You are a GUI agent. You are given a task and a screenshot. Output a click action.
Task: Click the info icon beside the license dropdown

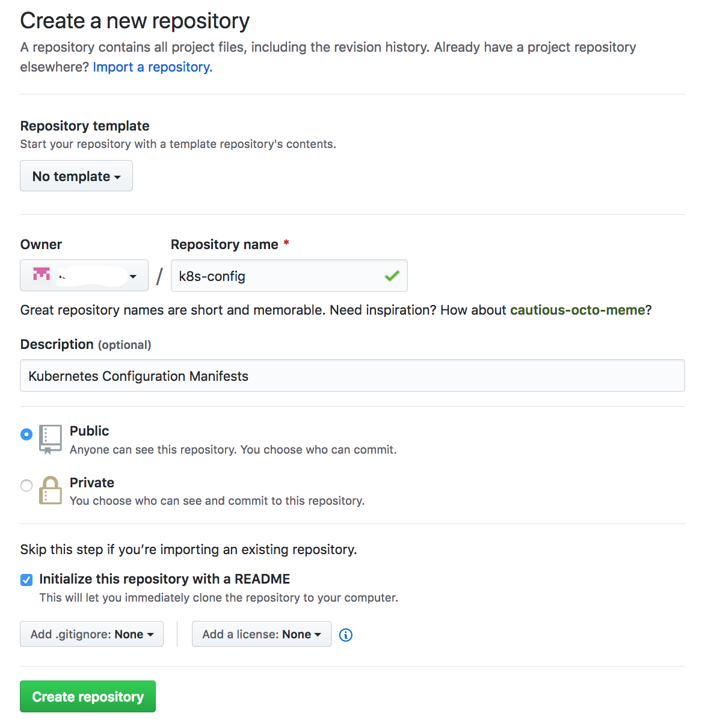345,635
